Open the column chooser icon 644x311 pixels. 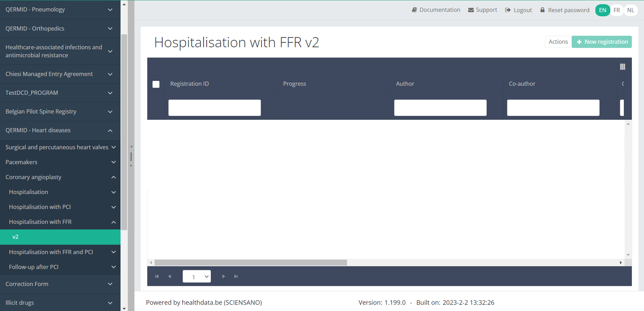click(622, 67)
